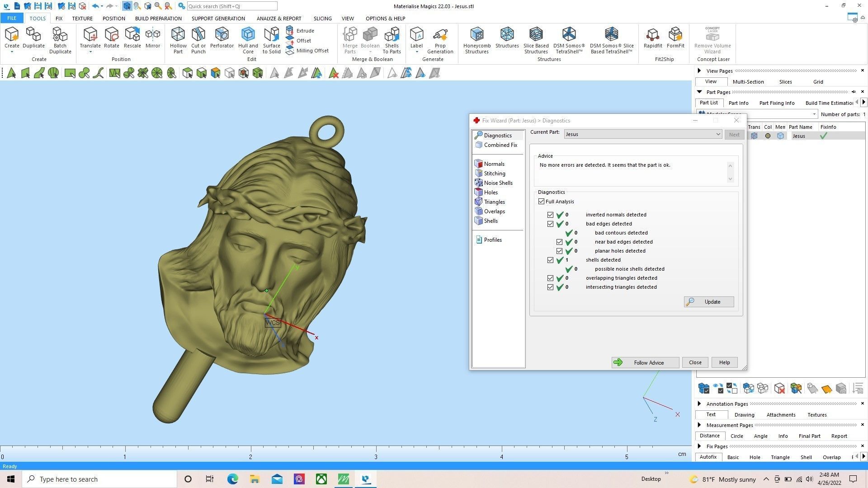Collapse the Part Pages panel
The height and width of the screenshot is (488, 868).
point(699,92)
